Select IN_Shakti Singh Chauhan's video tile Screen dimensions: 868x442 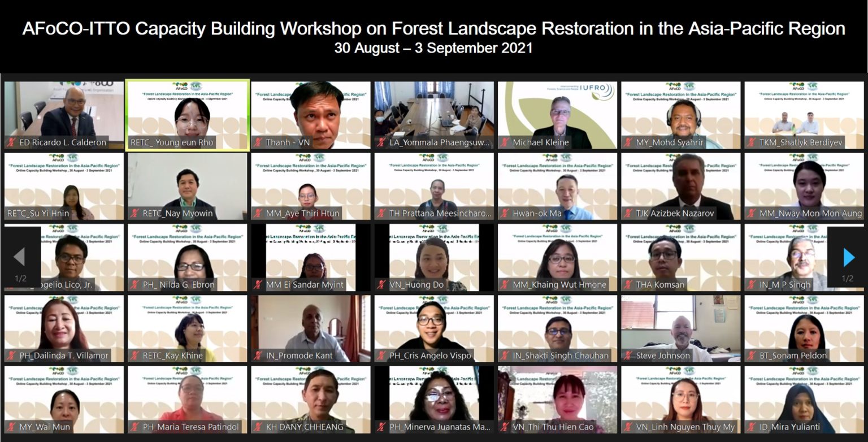pos(557,328)
